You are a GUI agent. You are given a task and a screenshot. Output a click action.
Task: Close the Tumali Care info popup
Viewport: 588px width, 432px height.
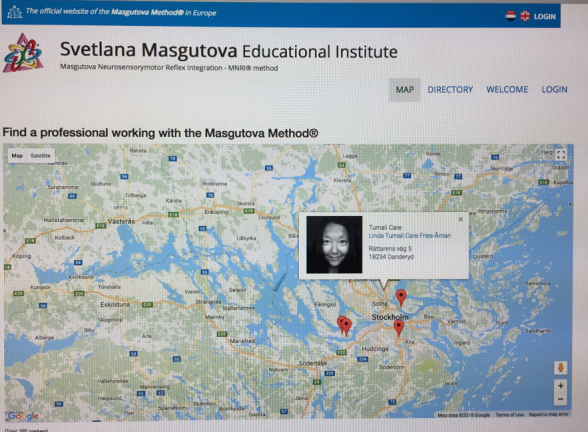460,219
